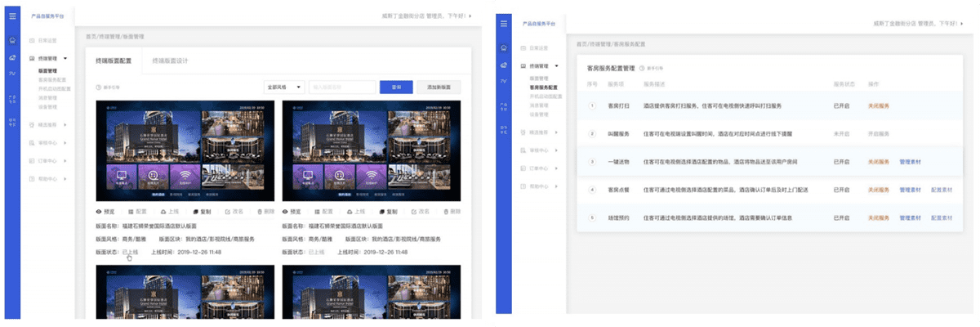Click 上线 under the first layout card
The image size is (980, 327).
tap(168, 211)
